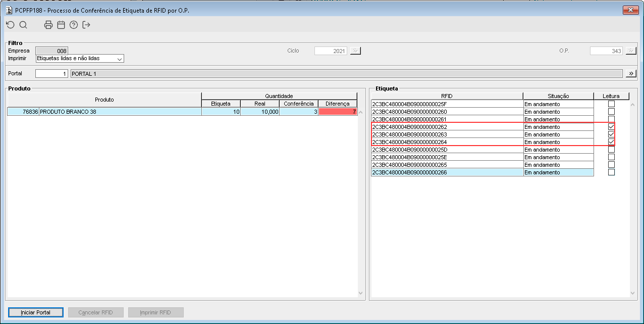Toggle Leitura checkbox for RFID ending 25E
Screen dimensions: 644x324
click(611, 157)
